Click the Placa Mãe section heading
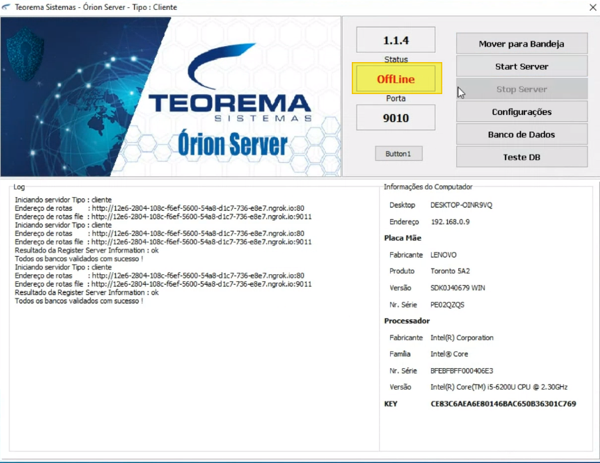 coord(403,238)
